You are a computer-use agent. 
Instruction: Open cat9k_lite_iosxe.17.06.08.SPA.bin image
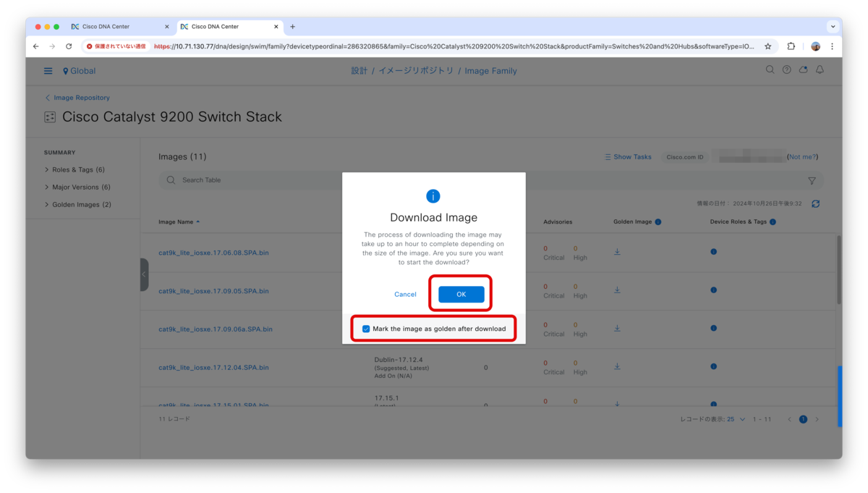point(213,253)
